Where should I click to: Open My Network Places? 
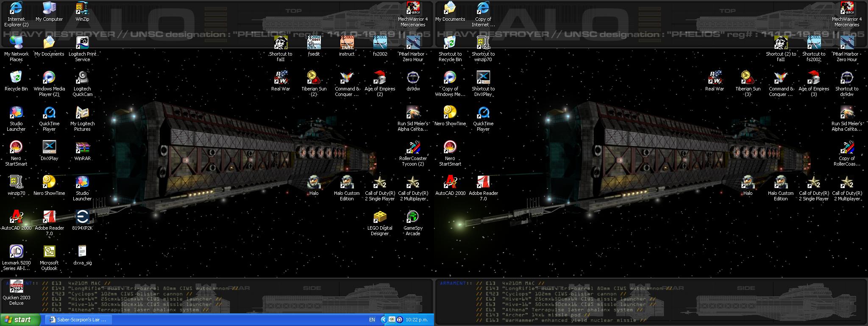16,49
